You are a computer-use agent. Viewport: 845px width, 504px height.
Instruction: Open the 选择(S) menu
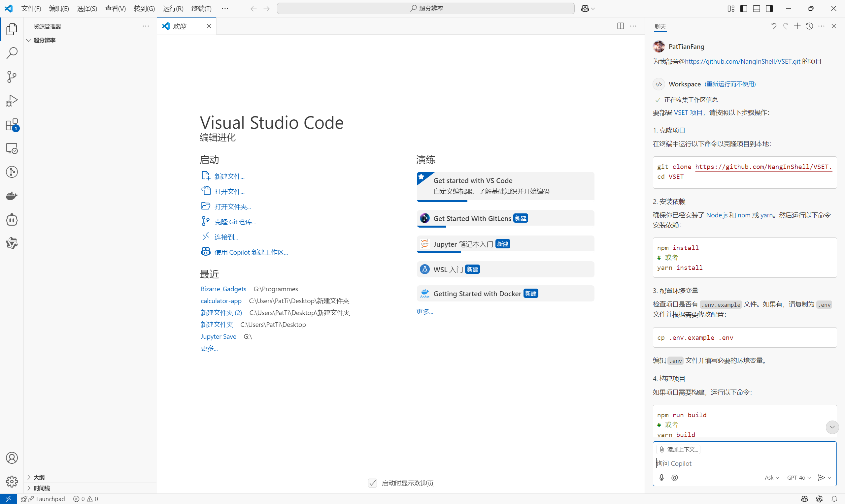(x=87, y=9)
